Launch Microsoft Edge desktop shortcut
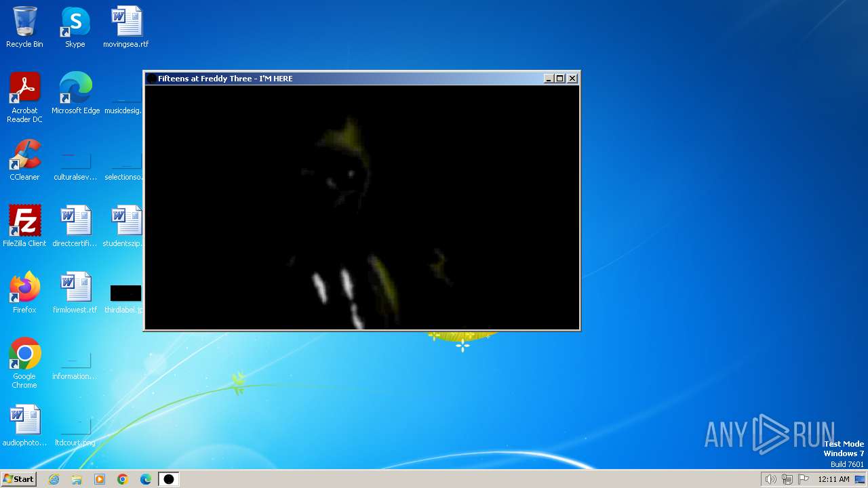 [75, 94]
